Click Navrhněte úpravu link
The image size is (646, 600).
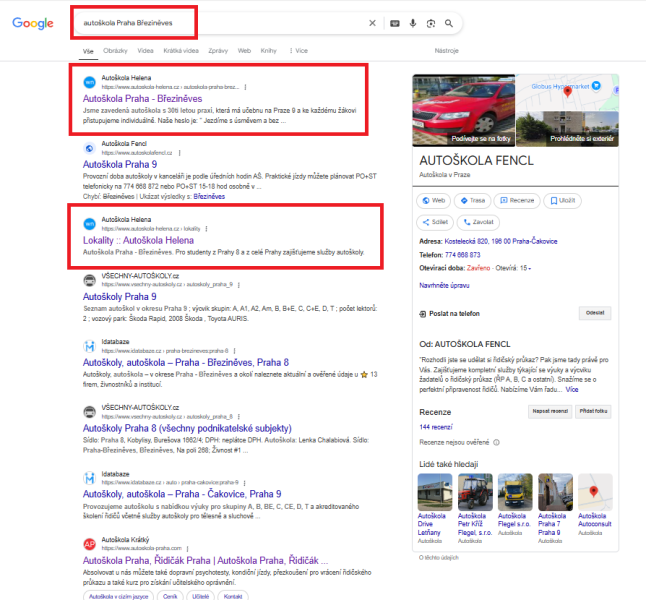(x=444, y=285)
